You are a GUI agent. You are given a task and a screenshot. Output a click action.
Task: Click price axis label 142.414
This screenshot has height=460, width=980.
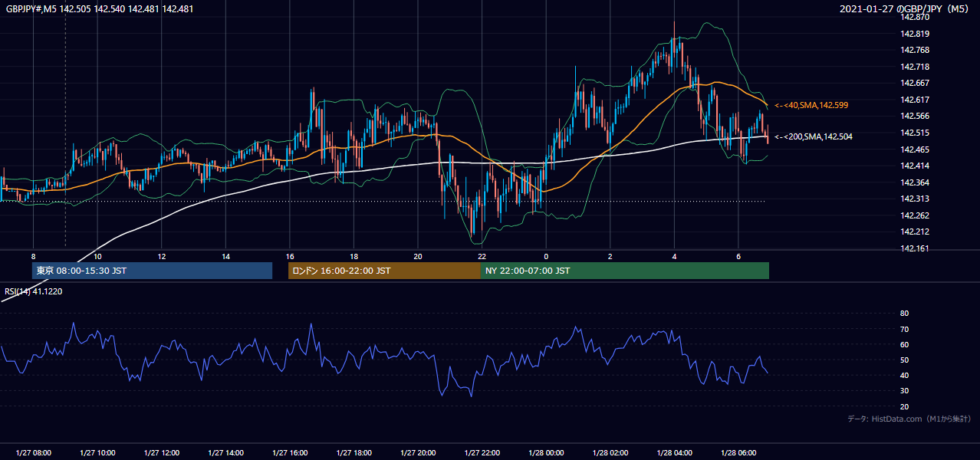(914, 166)
